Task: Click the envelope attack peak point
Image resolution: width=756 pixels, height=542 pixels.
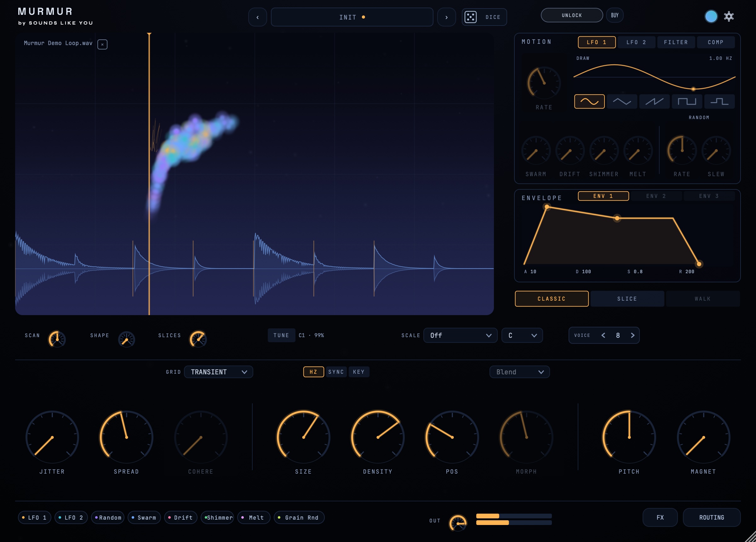Action: (547, 207)
